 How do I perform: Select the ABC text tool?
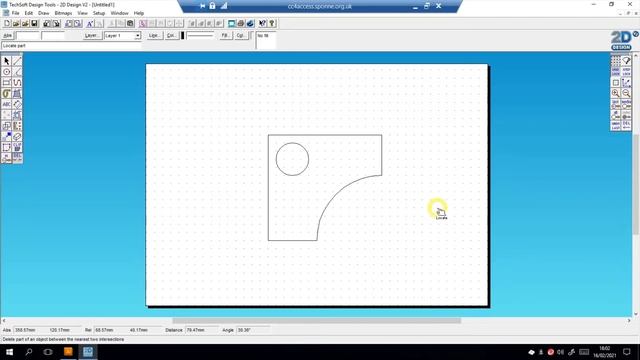point(7,104)
